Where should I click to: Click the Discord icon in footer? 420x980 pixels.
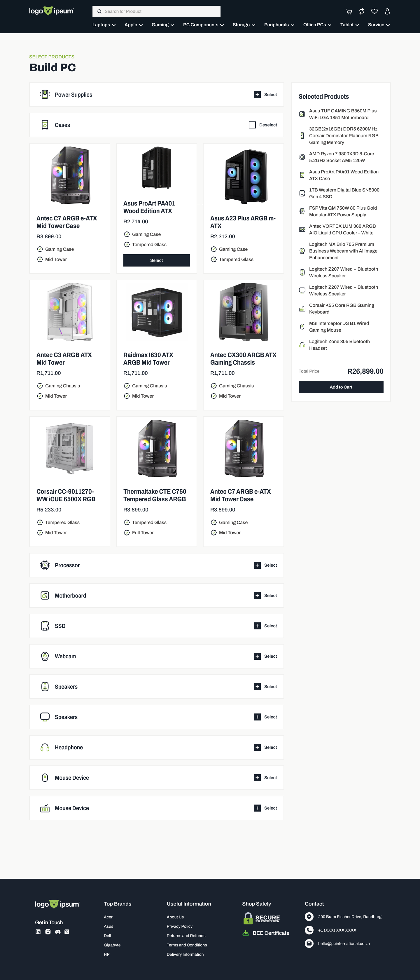(58, 932)
